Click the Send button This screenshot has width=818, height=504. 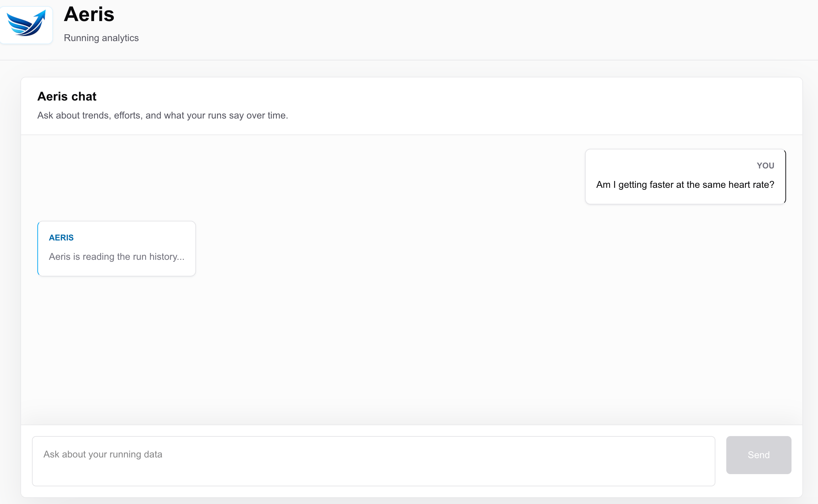pyautogui.click(x=759, y=455)
